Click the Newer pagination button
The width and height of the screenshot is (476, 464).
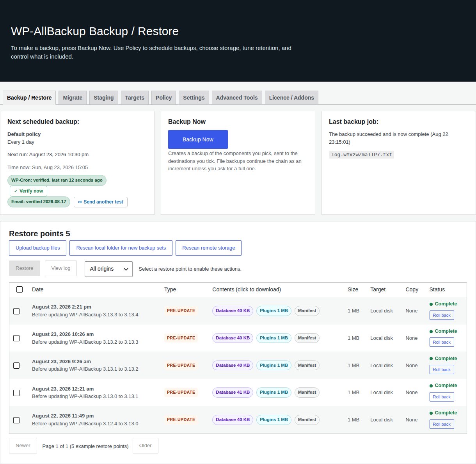tap(23, 446)
